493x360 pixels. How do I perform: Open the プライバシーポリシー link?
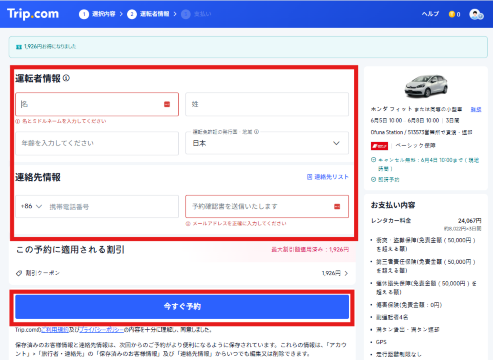pyautogui.click(x=101, y=330)
